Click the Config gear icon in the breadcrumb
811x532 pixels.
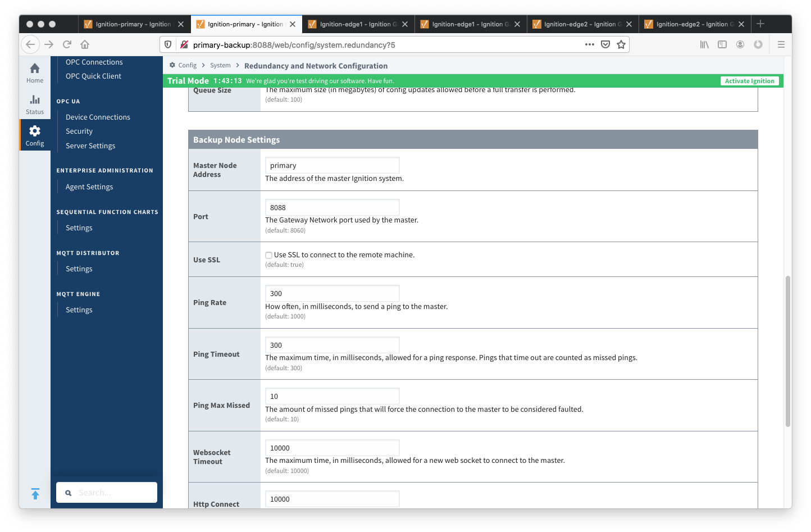coord(172,65)
